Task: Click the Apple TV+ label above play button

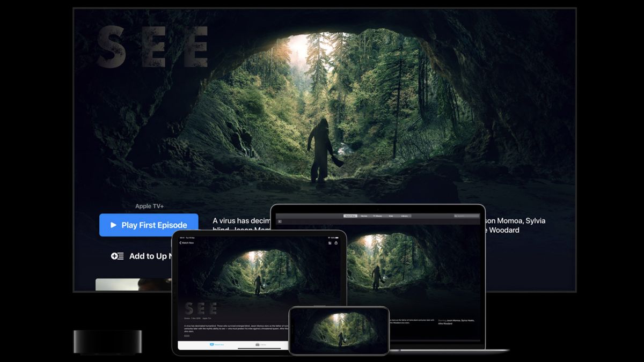Action: point(150,206)
